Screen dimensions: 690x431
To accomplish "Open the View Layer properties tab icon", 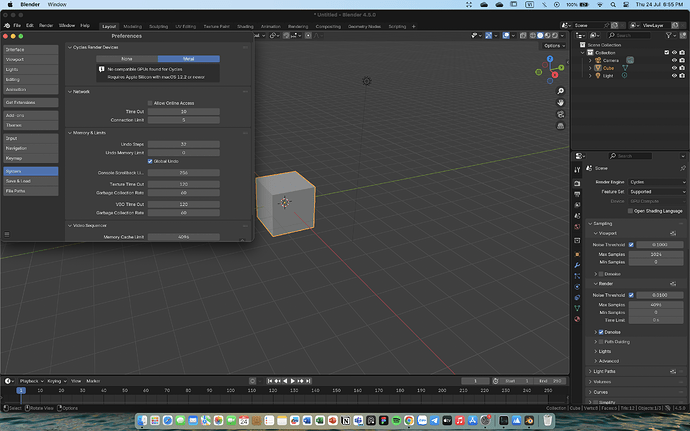I will click(x=577, y=205).
